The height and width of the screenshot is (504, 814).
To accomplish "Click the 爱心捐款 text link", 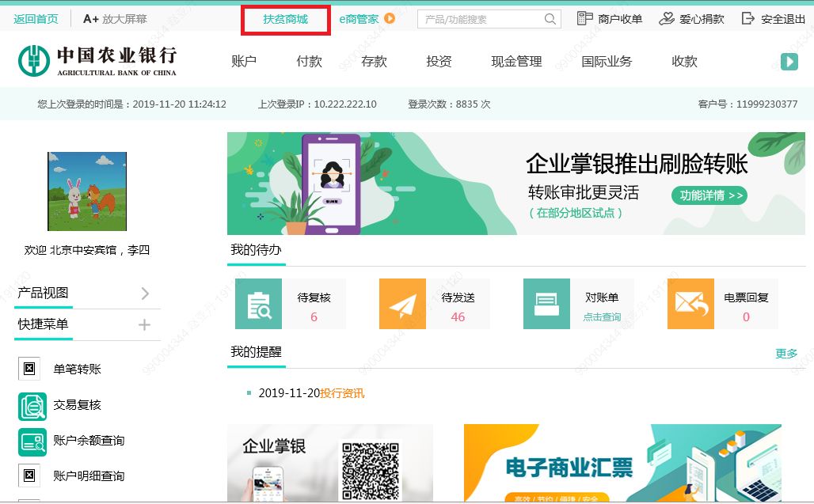I will click(x=702, y=19).
